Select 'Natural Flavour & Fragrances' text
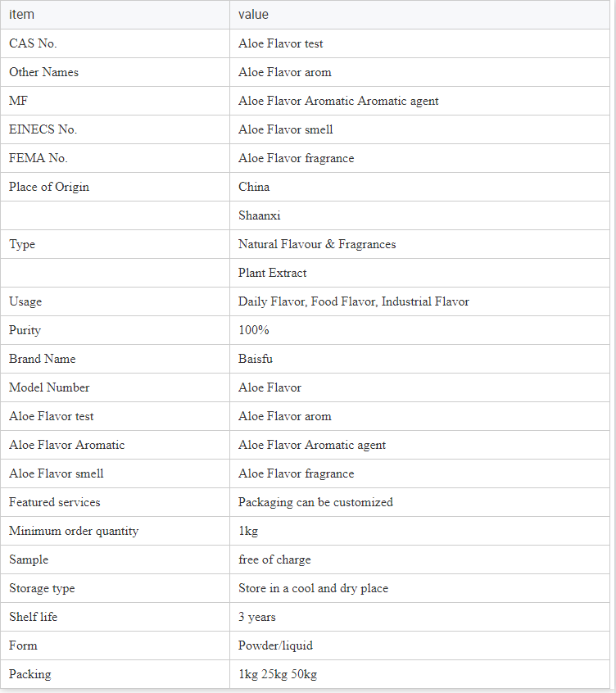This screenshot has width=616, height=693. (317, 244)
